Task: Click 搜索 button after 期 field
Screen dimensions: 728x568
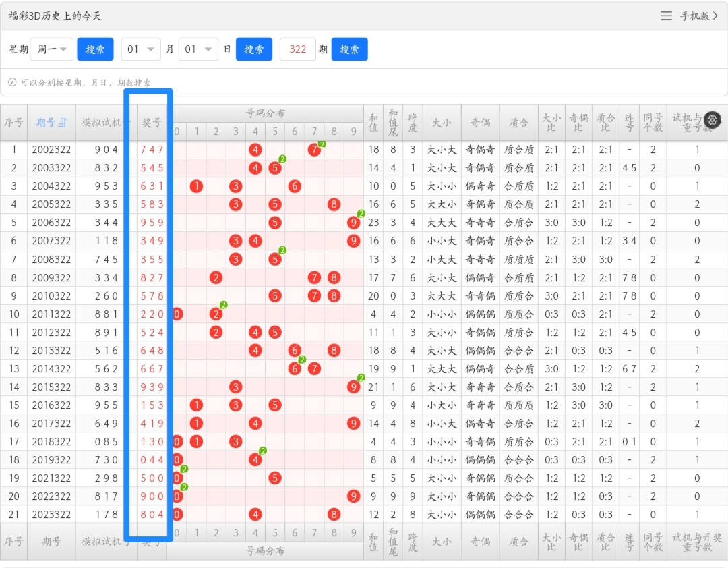Action: tap(350, 49)
